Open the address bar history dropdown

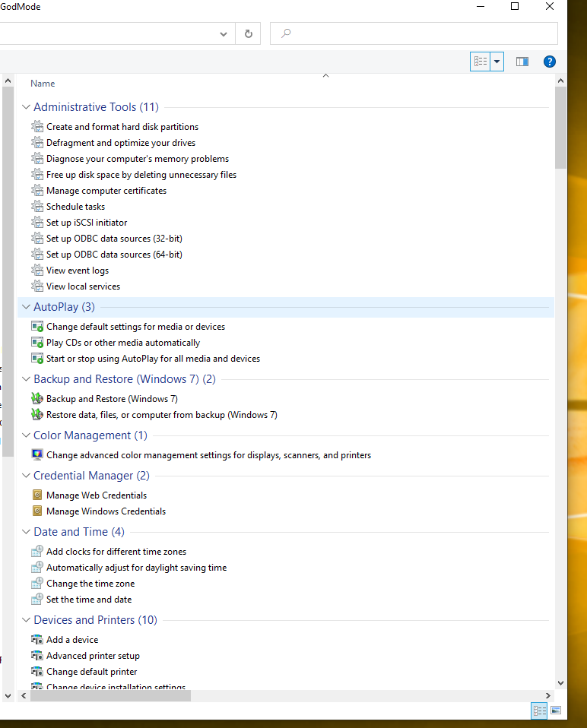point(224,34)
